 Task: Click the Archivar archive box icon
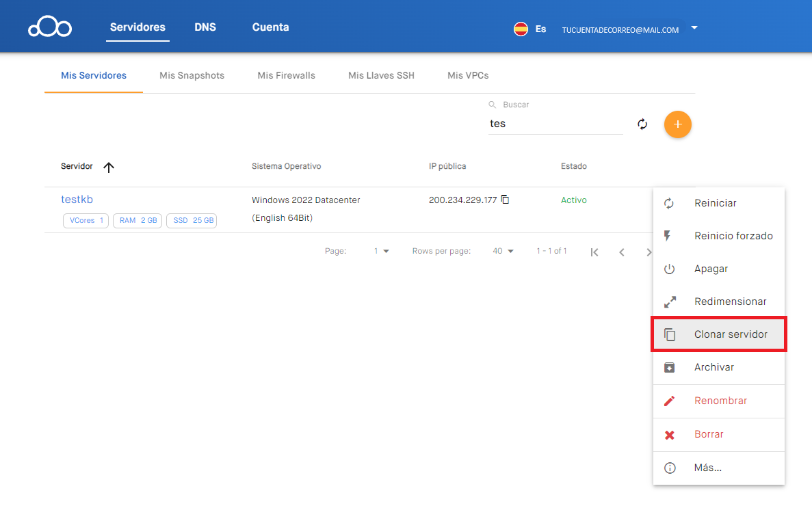(669, 367)
